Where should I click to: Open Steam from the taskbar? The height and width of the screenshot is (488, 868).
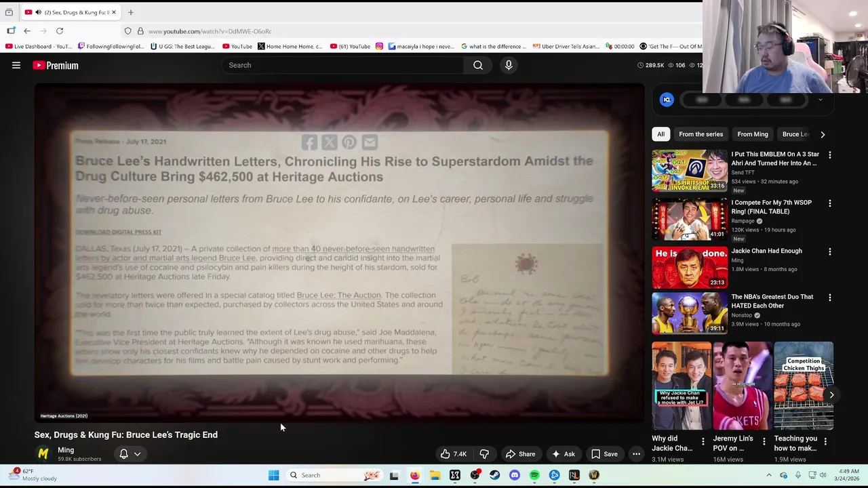[495, 475]
